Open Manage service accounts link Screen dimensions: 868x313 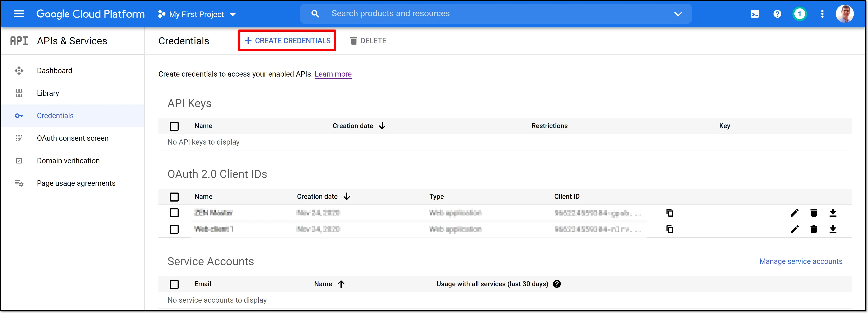[x=801, y=261]
